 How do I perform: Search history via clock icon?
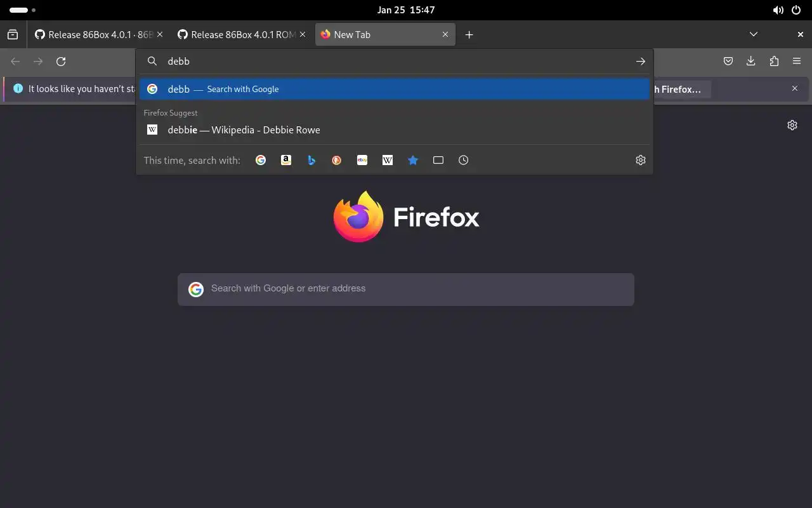[x=464, y=160]
